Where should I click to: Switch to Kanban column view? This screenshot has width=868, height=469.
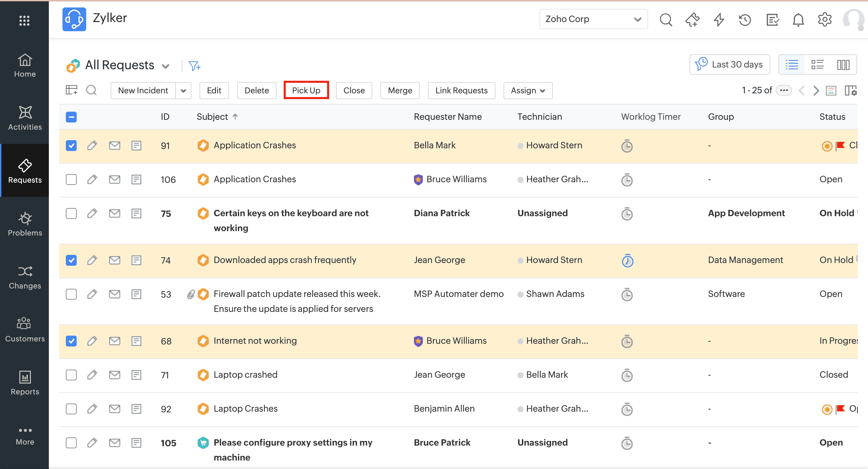click(843, 64)
